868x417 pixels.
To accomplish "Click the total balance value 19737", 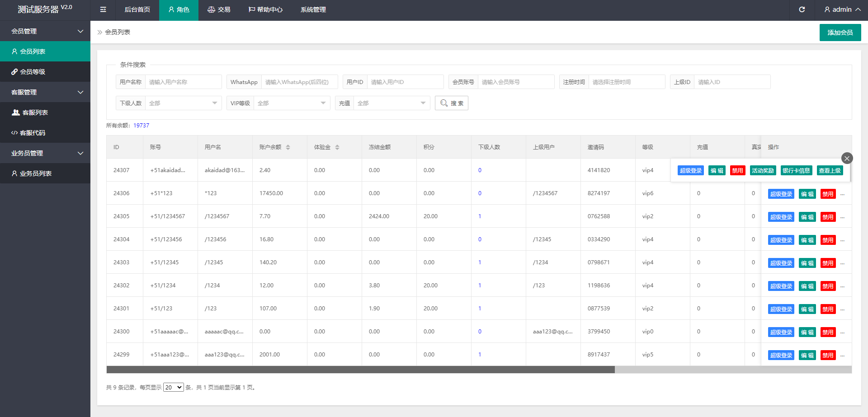I will (x=141, y=126).
